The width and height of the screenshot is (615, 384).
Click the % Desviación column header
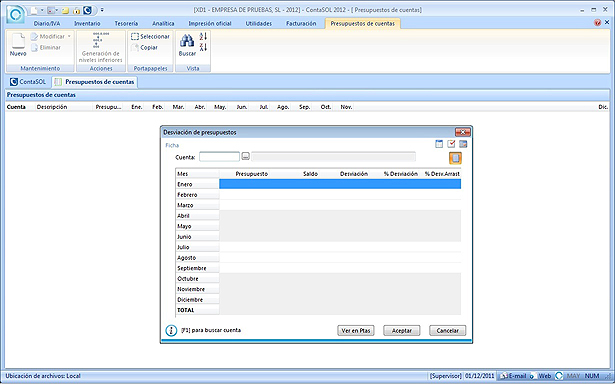[400, 174]
